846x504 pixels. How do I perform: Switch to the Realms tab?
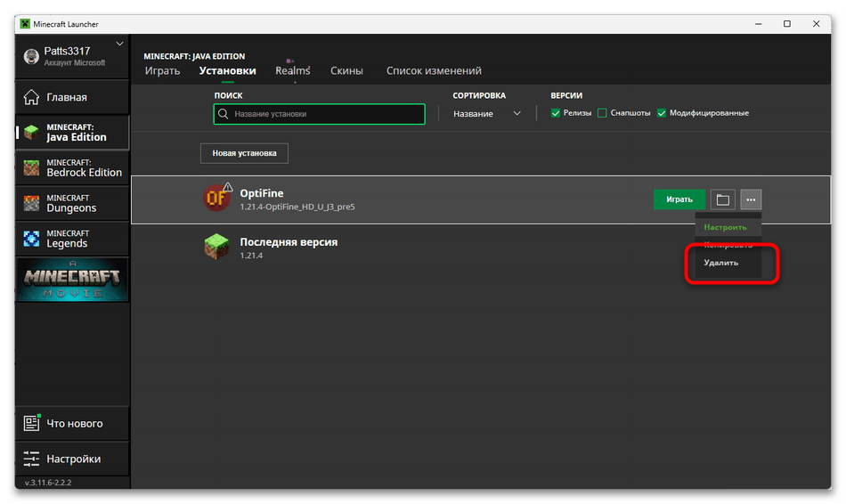(292, 70)
